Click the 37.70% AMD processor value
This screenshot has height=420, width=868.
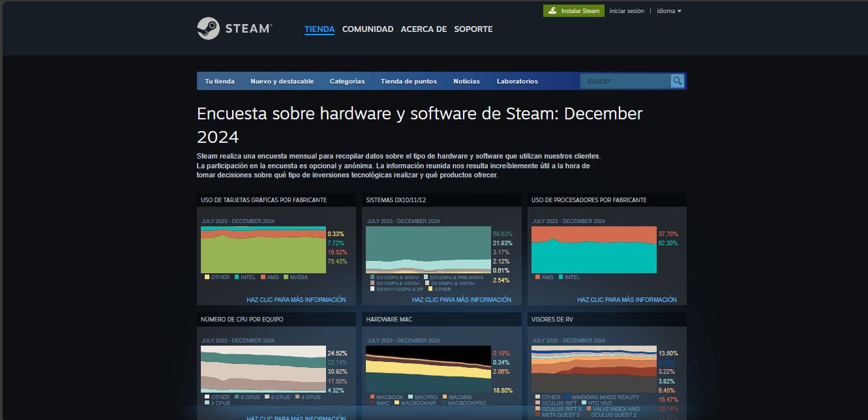pyautogui.click(x=668, y=233)
